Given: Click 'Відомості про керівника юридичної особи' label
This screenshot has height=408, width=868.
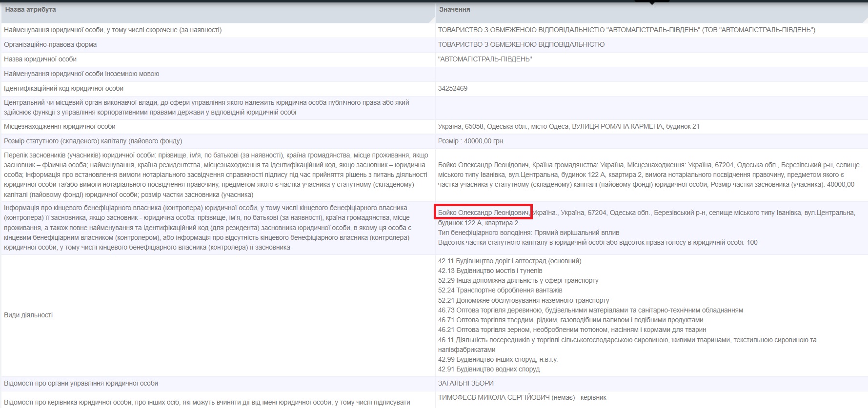Looking at the screenshot, I should (x=207, y=402).
